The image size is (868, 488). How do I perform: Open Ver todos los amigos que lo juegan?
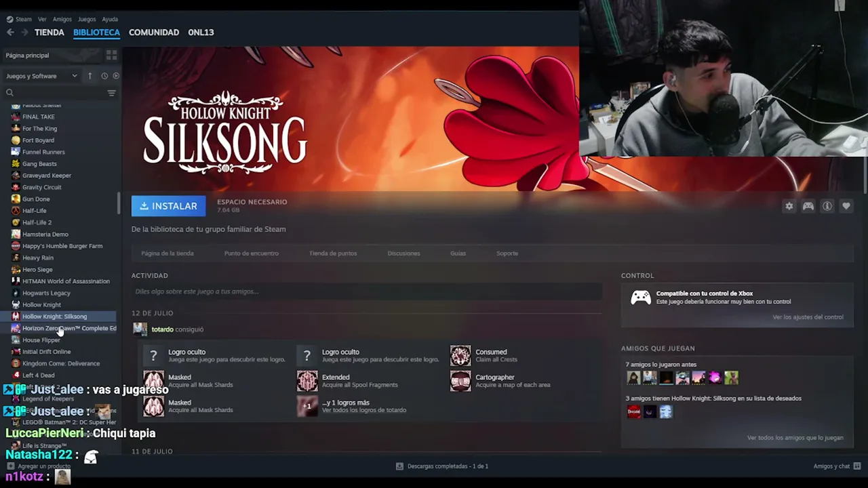click(x=795, y=438)
